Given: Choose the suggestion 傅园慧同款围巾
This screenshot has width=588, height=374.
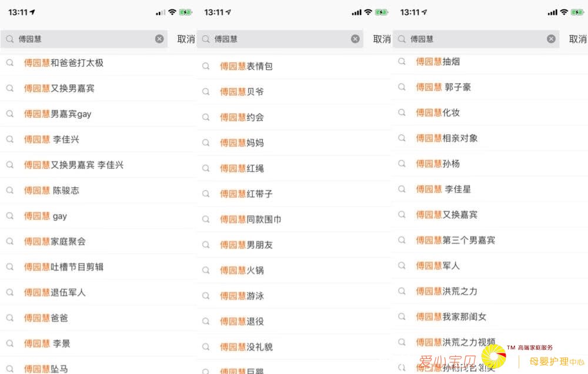Looking at the screenshot, I should pyautogui.click(x=250, y=219).
